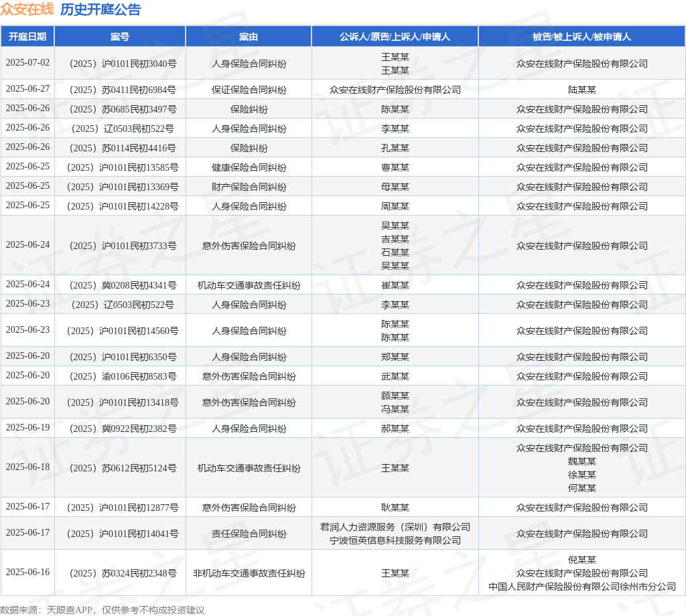Select case number (2025)沪0101民初6350号

120,357
